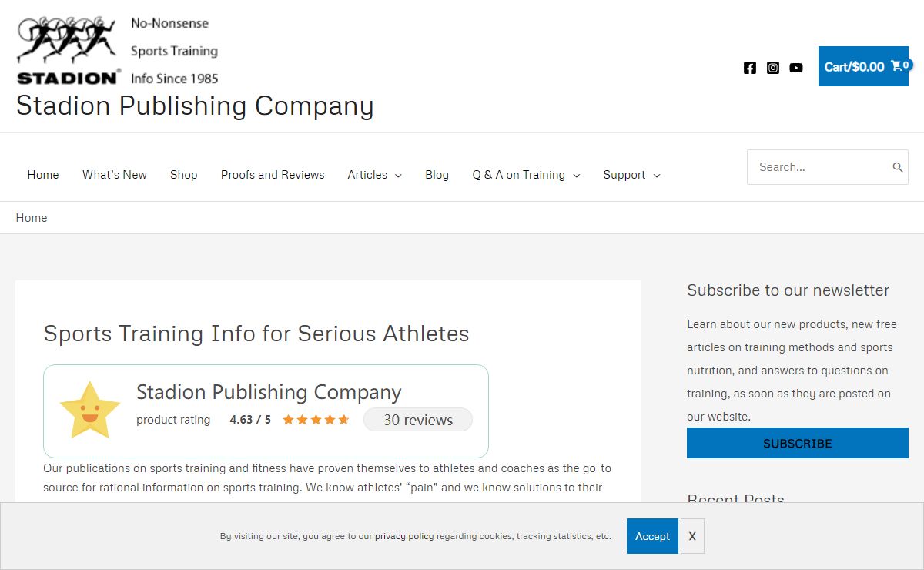Screen dimensions: 924x570
Task: Click the orange five-star rating
Action: tap(316, 420)
